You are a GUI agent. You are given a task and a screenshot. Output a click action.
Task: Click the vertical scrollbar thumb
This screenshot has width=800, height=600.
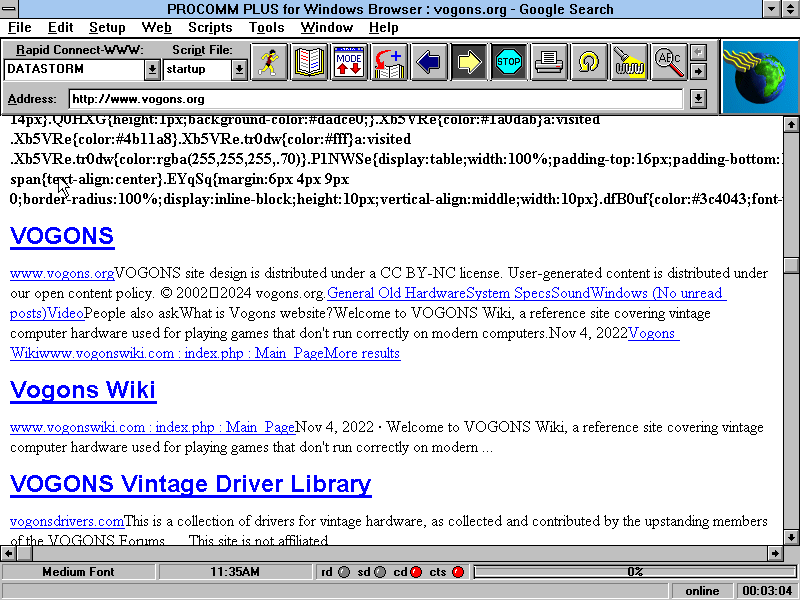tap(791, 265)
